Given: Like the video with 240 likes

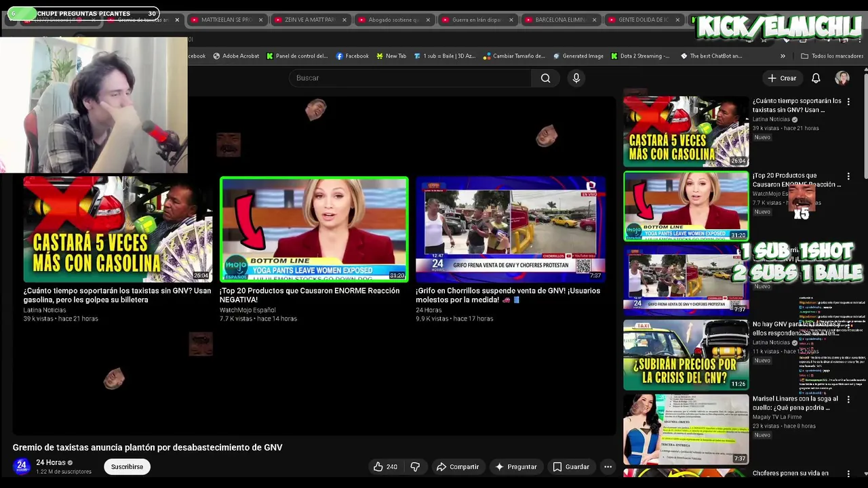Looking at the screenshot, I should coord(385,466).
